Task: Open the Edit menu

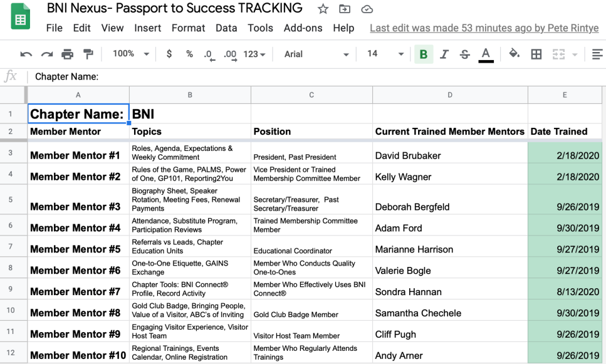Action: click(81, 28)
